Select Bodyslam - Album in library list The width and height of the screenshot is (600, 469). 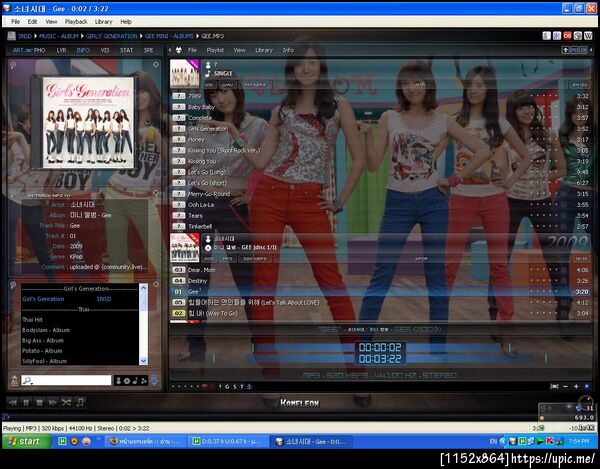coord(46,330)
